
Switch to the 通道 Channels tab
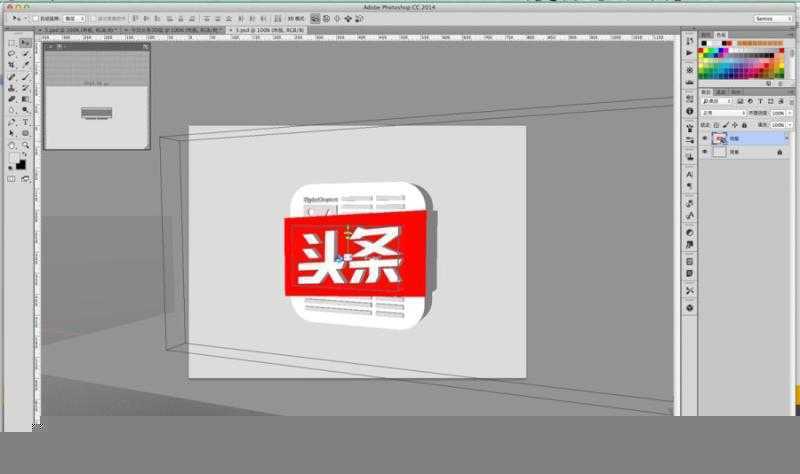[720, 92]
